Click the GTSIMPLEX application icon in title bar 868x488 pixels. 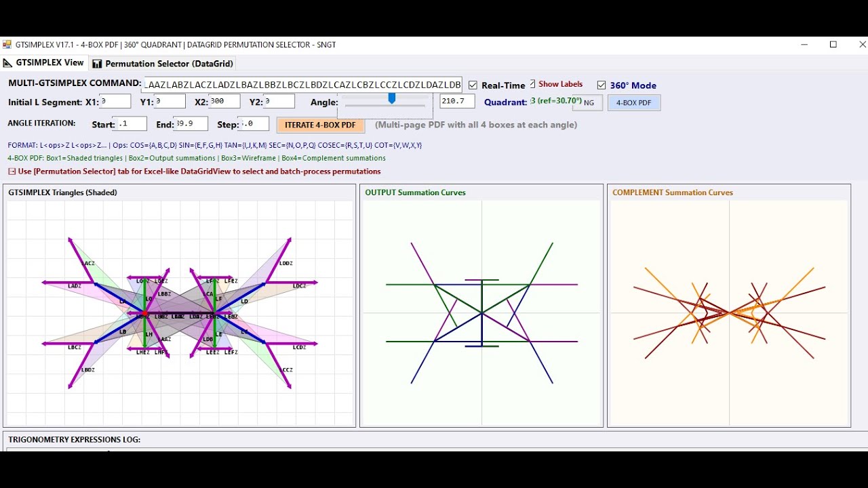(x=7, y=45)
